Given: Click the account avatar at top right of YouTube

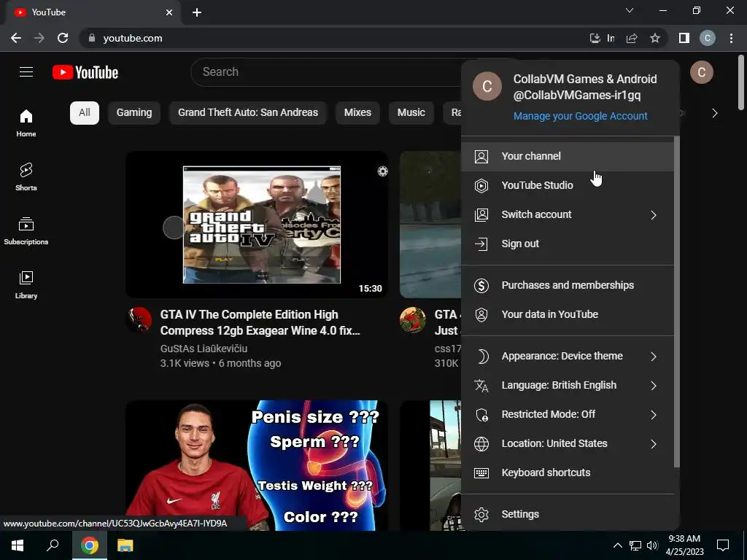Looking at the screenshot, I should [x=701, y=72].
